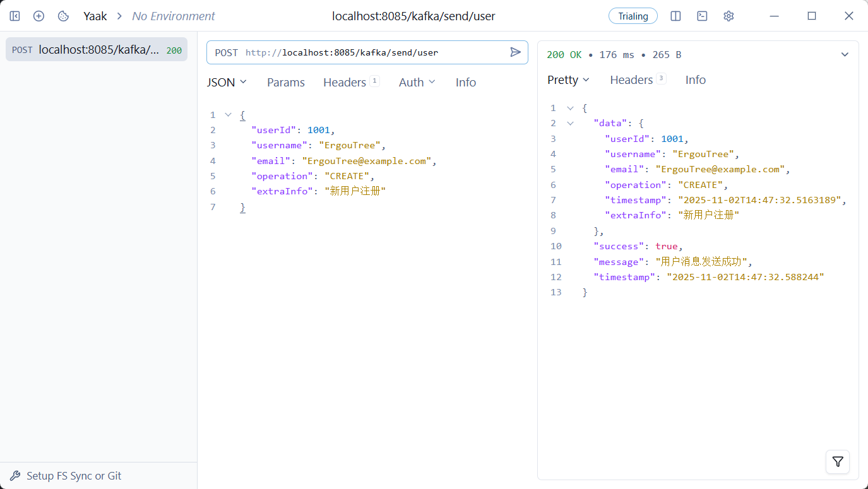Click the plus icon to create request
This screenshot has width=868, height=489.
[39, 16]
